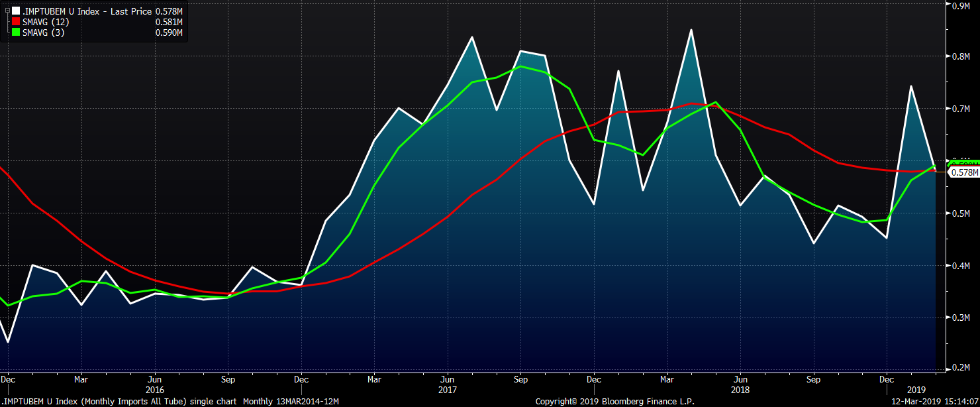
Task: Click the 2016 year label on x-axis
Action: point(155,390)
